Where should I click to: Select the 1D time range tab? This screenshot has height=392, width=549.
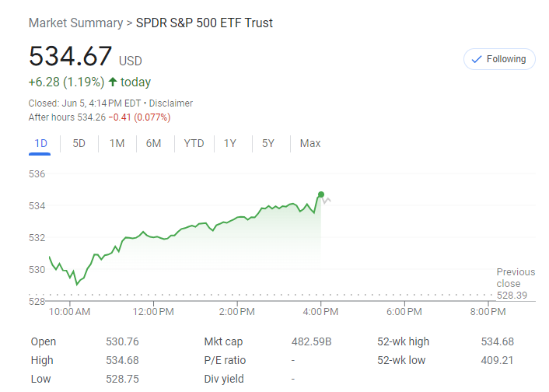41,143
